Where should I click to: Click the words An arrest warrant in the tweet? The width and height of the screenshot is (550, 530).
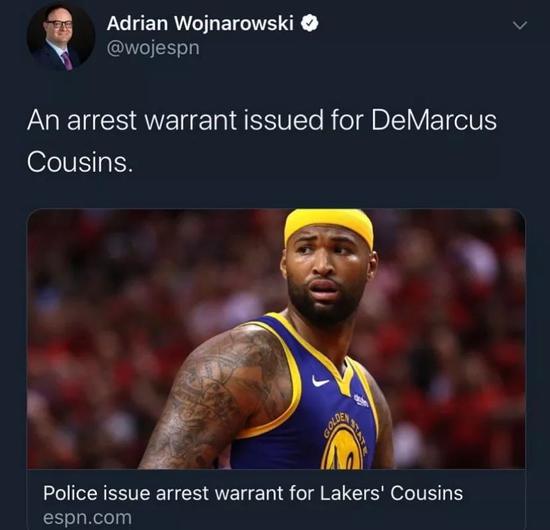[x=132, y=120]
